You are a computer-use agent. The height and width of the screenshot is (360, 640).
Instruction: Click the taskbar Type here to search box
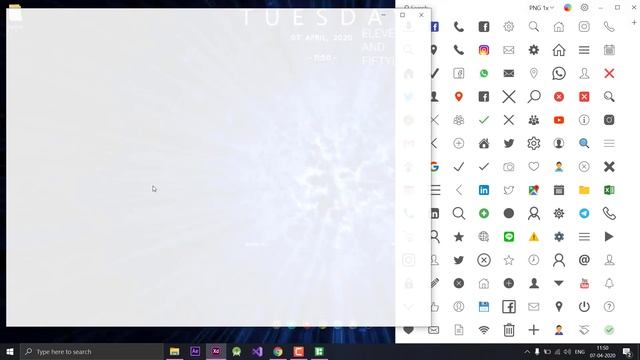click(x=91, y=351)
